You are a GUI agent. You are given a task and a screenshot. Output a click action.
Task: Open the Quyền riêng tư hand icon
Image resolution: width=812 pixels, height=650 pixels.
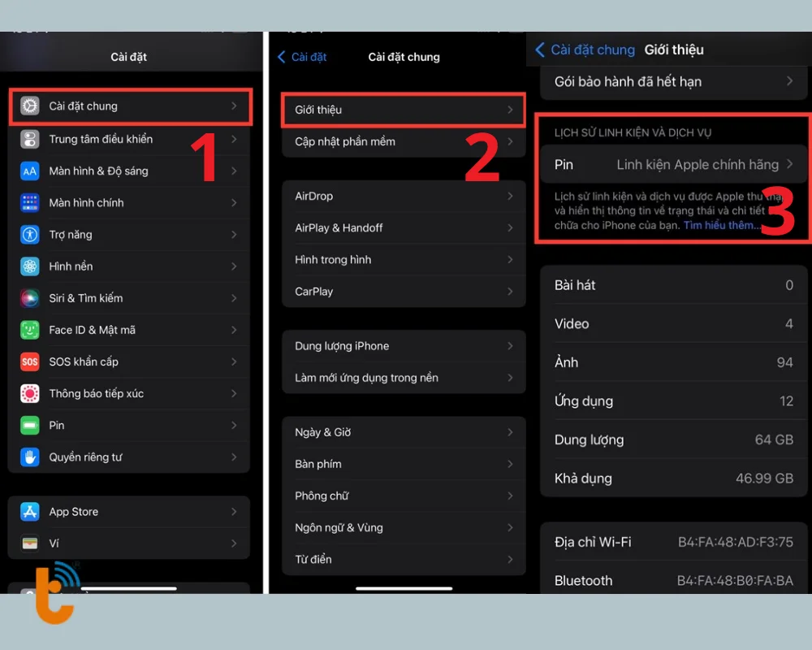(30, 457)
